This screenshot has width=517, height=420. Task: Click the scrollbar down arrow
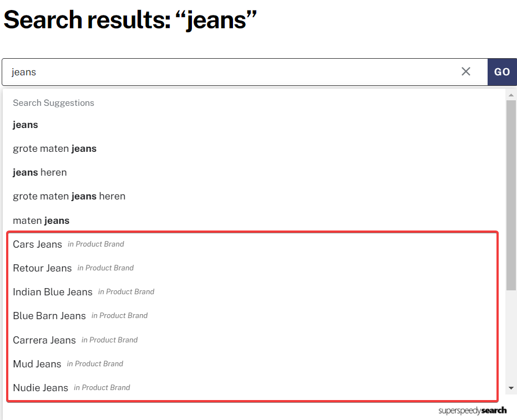coord(511,388)
